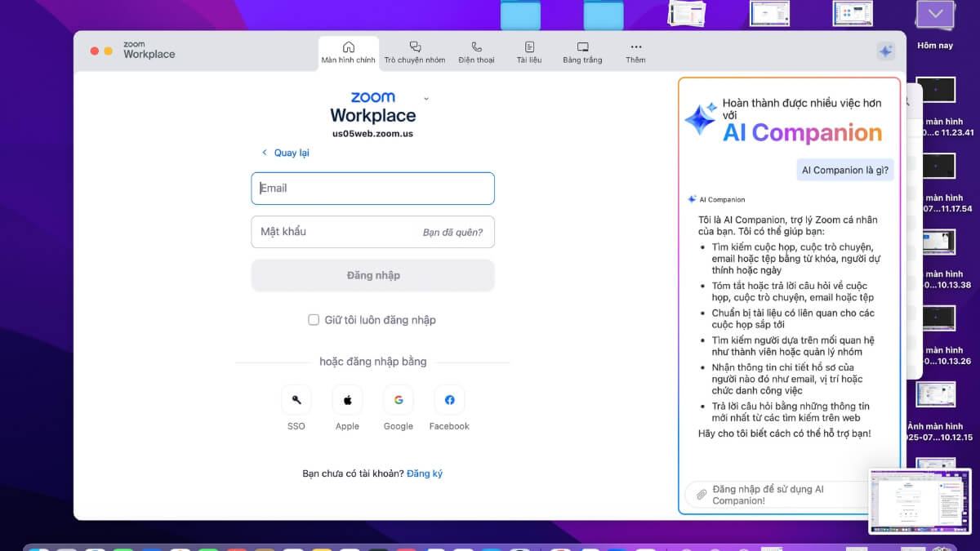Click the Bạn đã quên? link
The height and width of the screenshot is (551, 980).
click(x=452, y=232)
